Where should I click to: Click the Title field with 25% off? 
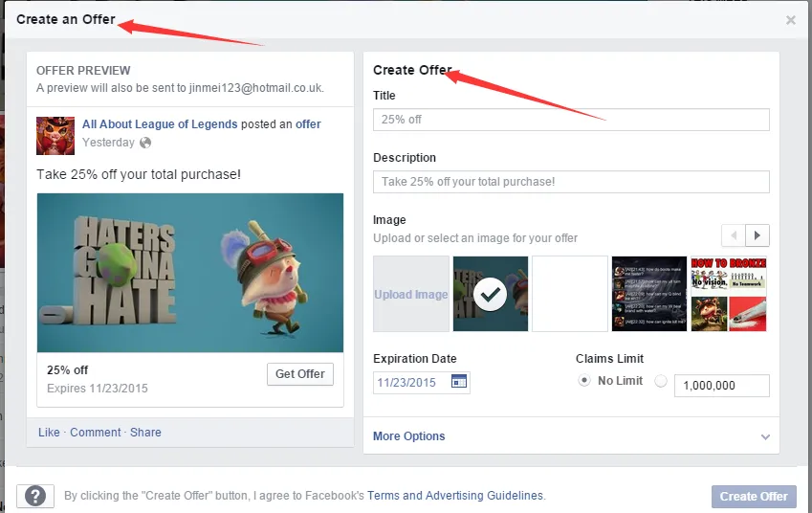(x=571, y=120)
